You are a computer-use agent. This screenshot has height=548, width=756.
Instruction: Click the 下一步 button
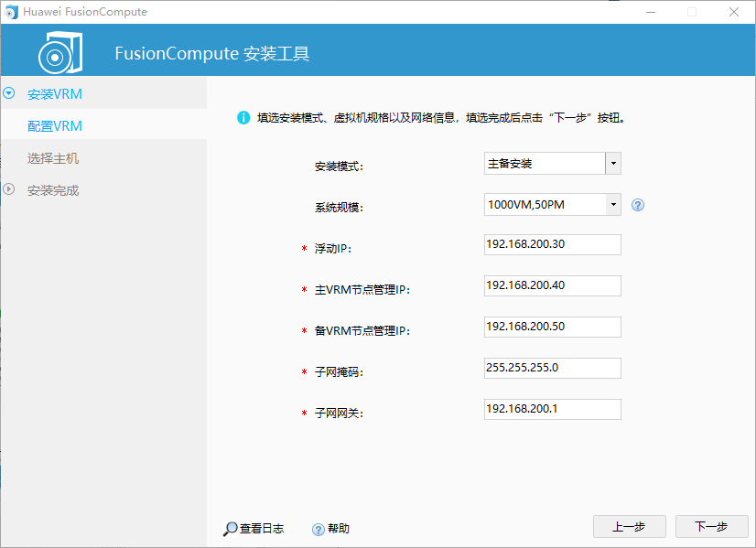click(712, 526)
